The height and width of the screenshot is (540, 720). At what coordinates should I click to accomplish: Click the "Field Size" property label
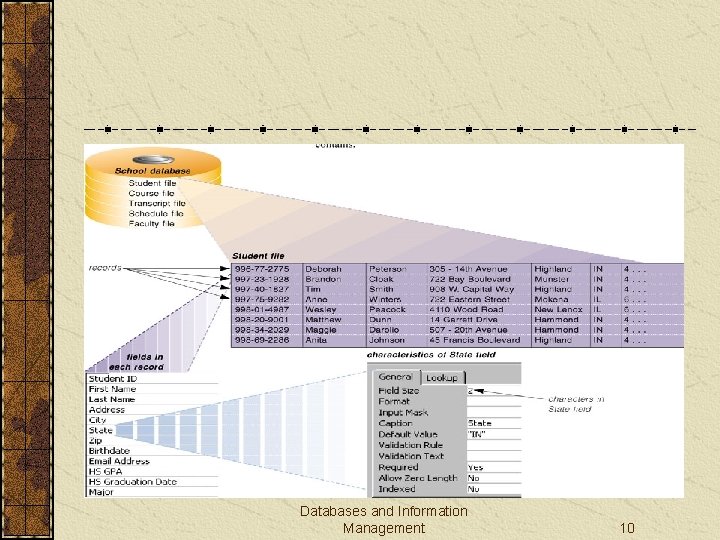(399, 391)
